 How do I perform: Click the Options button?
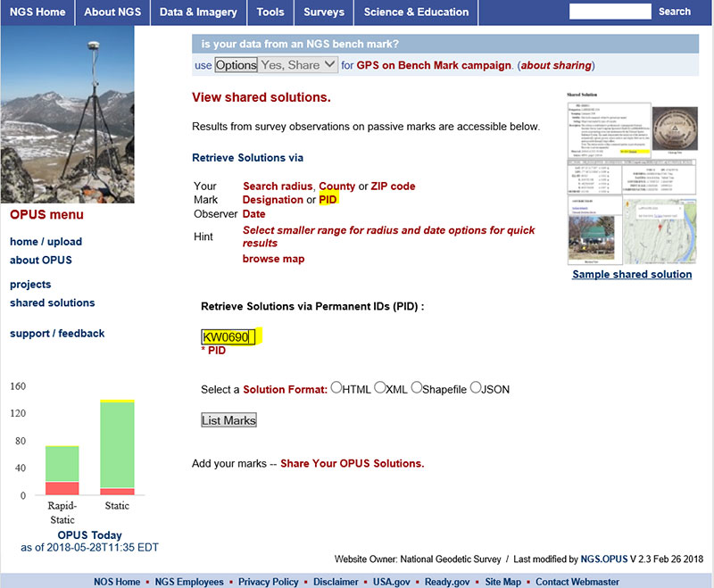tap(237, 65)
